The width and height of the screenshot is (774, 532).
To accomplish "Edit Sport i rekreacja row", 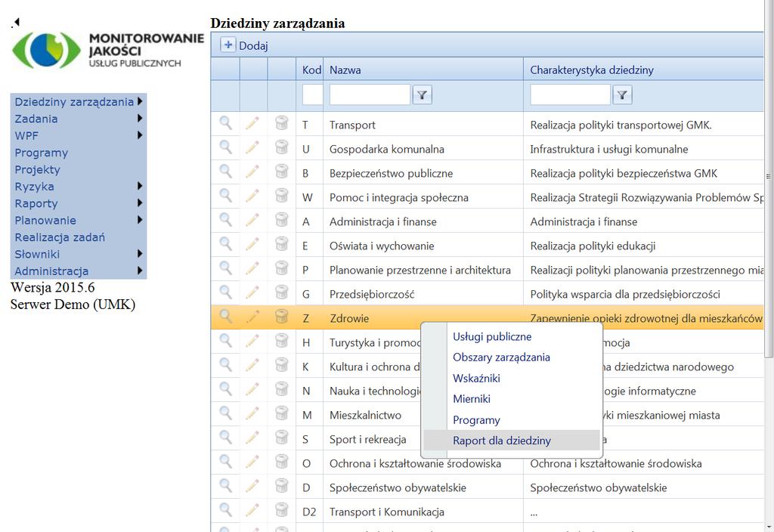I will coord(252,438).
